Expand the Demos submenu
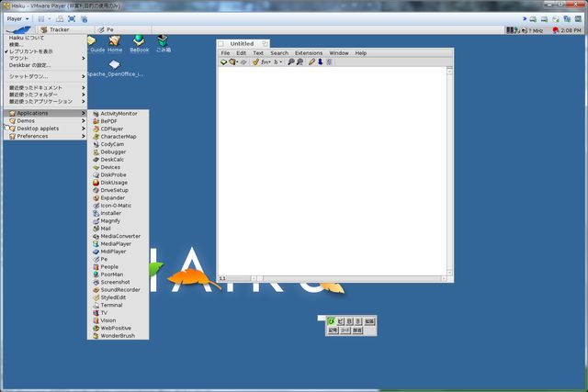Image resolution: width=588 pixels, height=392 pixels. click(45, 121)
